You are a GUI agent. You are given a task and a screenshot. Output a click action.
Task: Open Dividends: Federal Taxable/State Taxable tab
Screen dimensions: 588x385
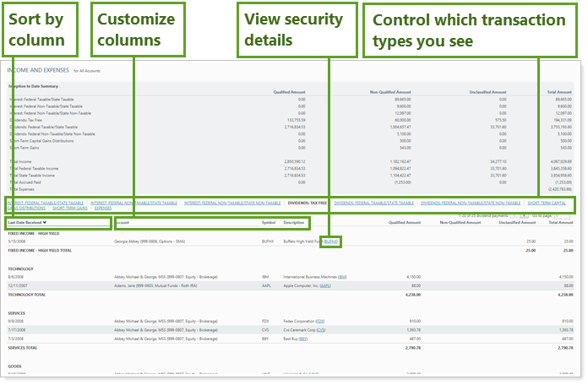coord(374,203)
